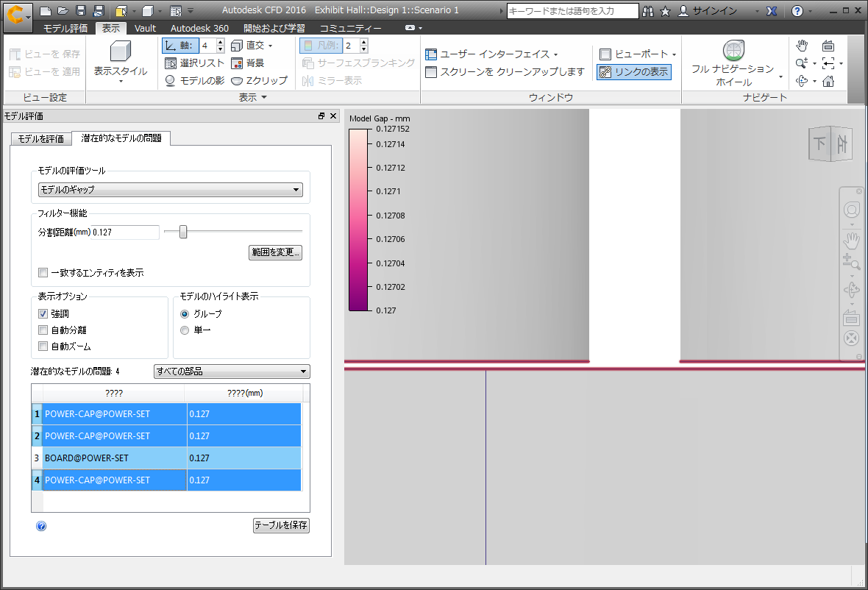
Task: Select the Pan hand tool in Navigate panel
Action: coord(802,46)
